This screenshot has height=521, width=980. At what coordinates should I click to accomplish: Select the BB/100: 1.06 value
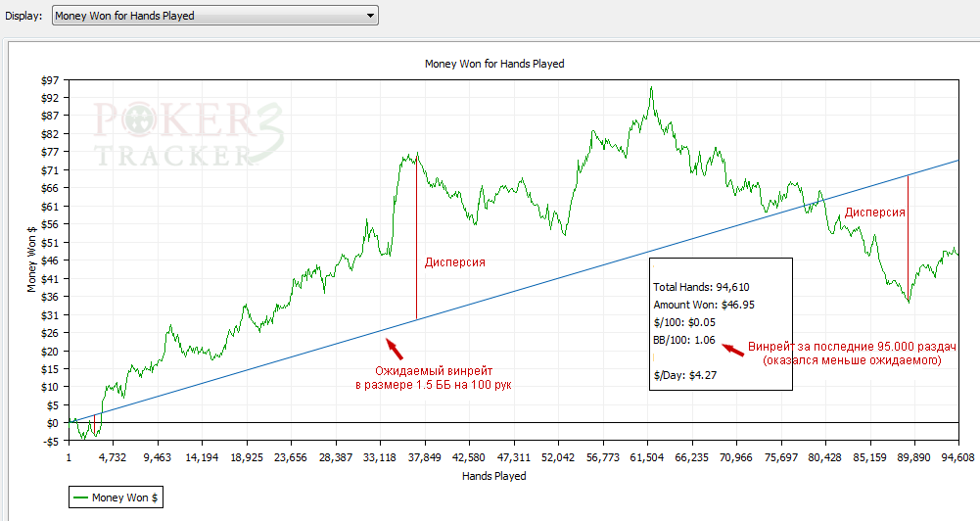684,340
